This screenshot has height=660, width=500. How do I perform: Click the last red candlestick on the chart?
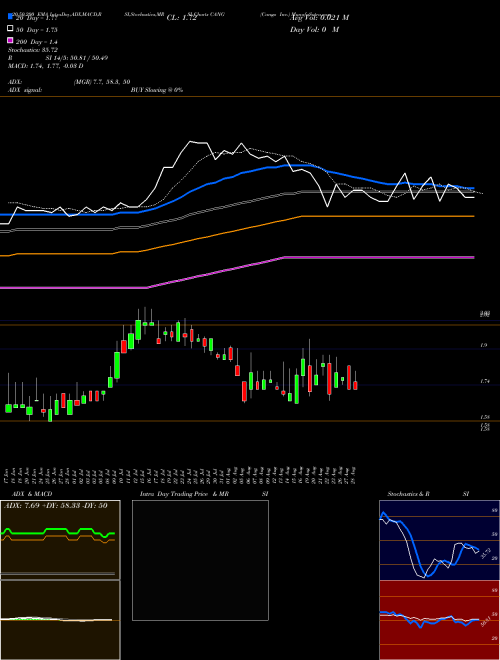pyautogui.click(x=356, y=385)
